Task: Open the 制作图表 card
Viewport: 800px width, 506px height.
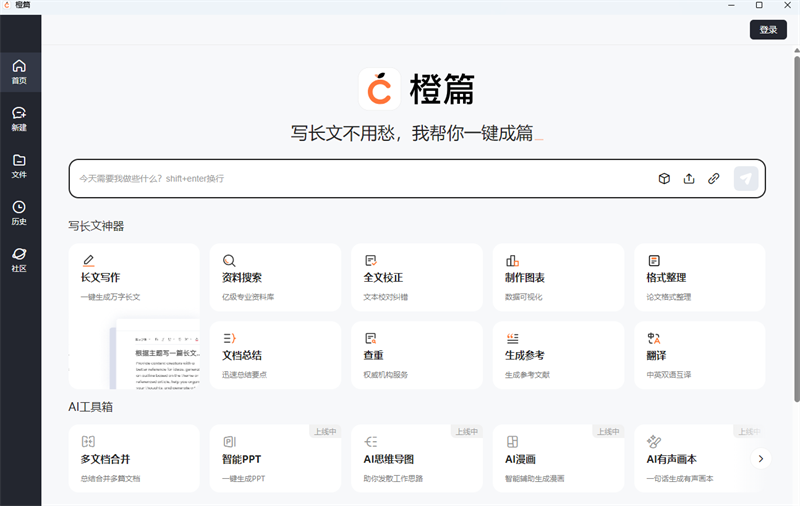Action: [x=558, y=277]
